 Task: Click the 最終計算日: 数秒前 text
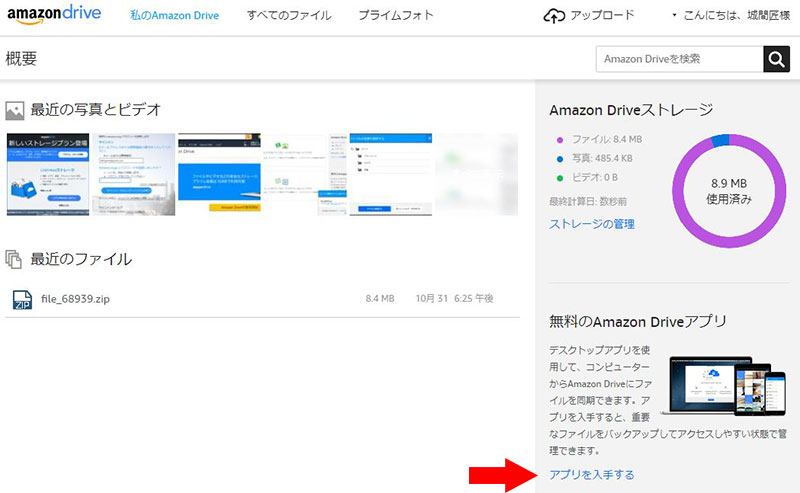click(588, 202)
